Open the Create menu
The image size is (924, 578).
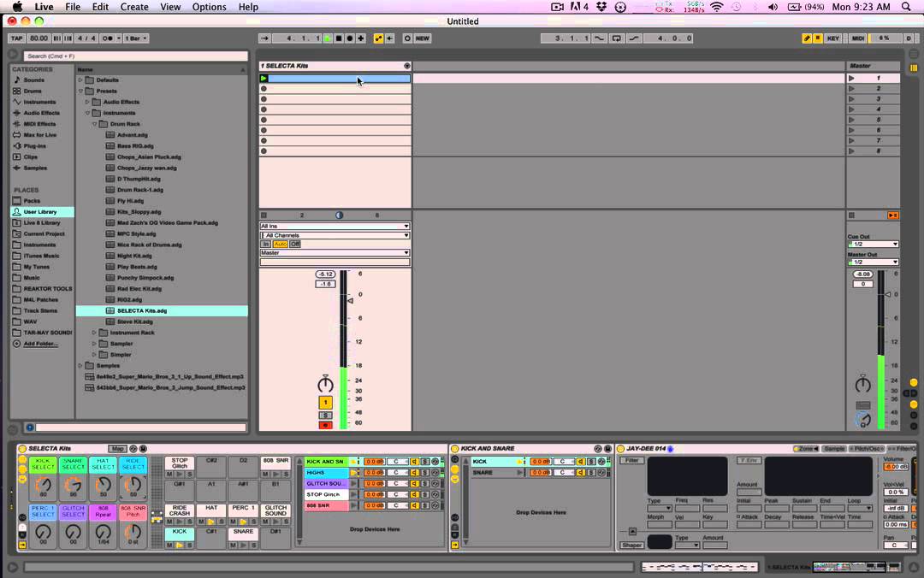click(x=134, y=7)
